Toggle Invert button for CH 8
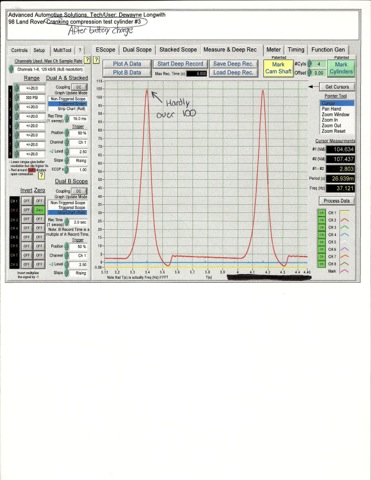 click(x=27, y=264)
